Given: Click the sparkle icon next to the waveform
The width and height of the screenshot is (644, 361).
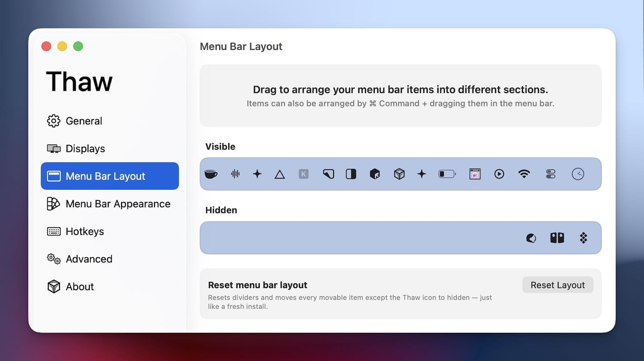Looking at the screenshot, I should pyautogui.click(x=257, y=174).
